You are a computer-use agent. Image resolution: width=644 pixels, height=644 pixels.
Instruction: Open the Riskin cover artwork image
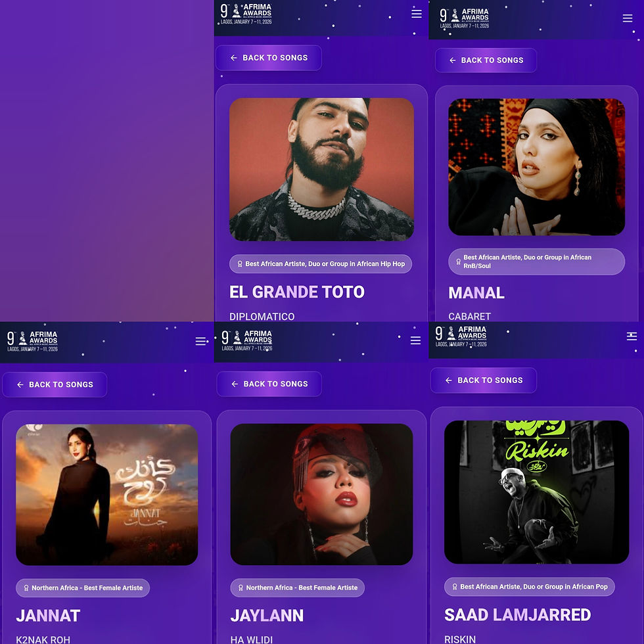pyautogui.click(x=536, y=492)
